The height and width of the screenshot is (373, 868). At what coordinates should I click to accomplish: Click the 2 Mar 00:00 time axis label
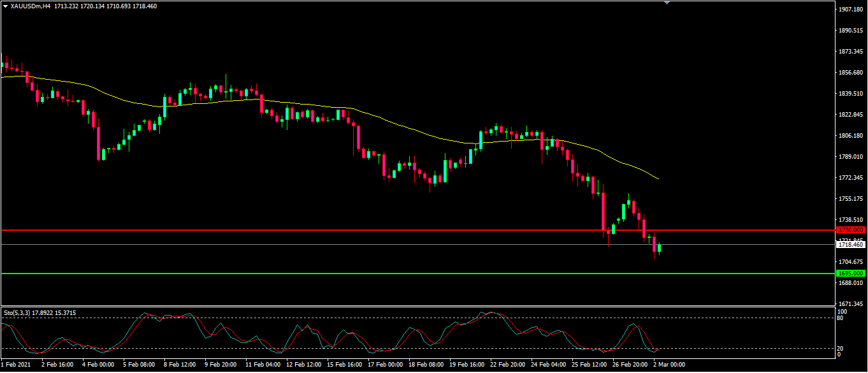point(669,365)
